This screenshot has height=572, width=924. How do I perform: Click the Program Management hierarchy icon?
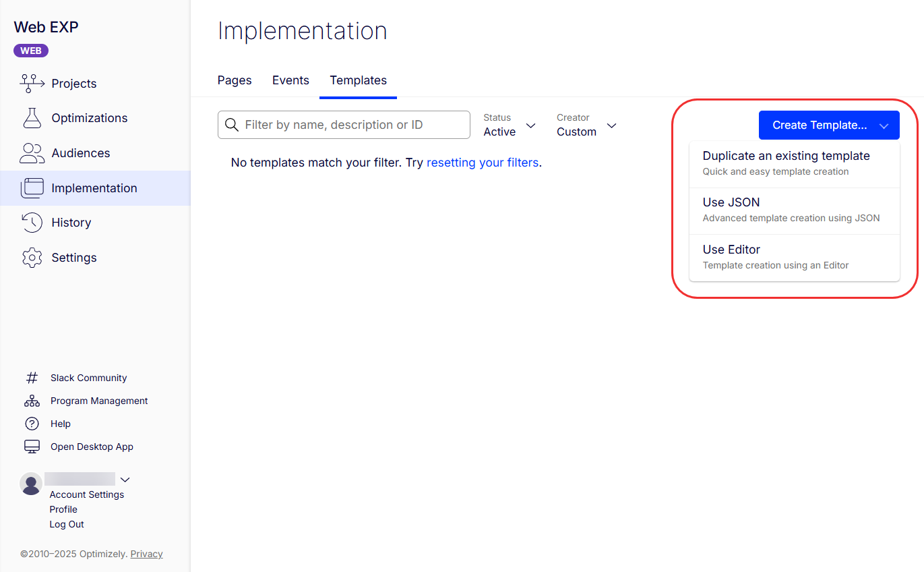pyautogui.click(x=32, y=401)
